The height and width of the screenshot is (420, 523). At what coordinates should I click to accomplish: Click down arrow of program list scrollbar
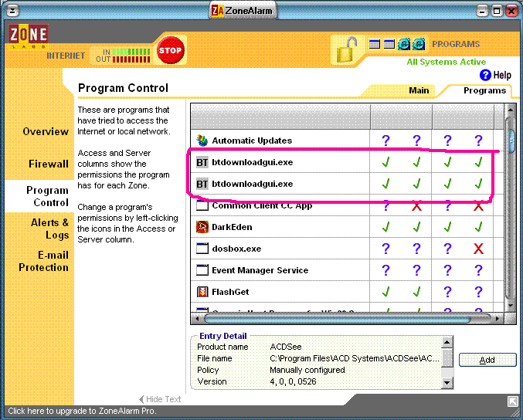pyautogui.click(x=510, y=306)
